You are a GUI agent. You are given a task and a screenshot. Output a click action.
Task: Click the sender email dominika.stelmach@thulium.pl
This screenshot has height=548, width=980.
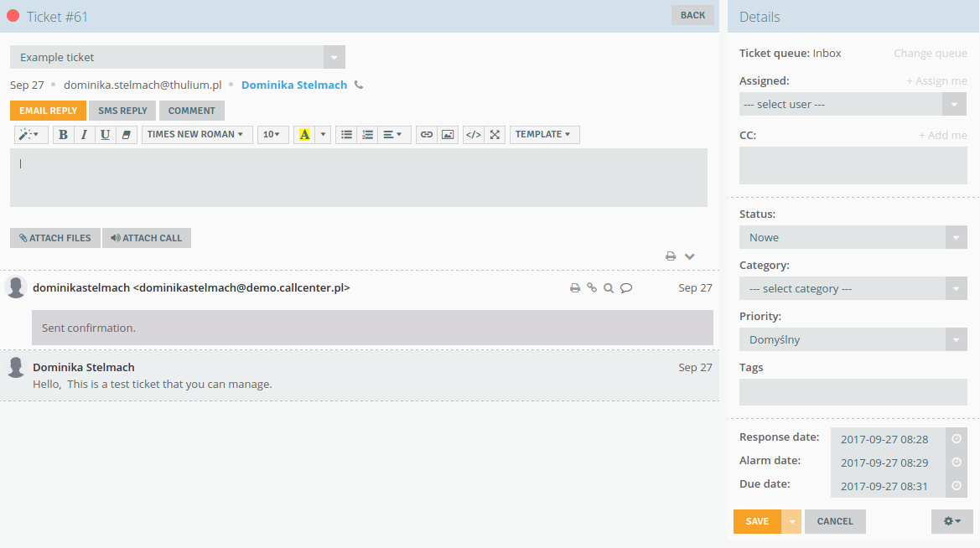pos(143,85)
